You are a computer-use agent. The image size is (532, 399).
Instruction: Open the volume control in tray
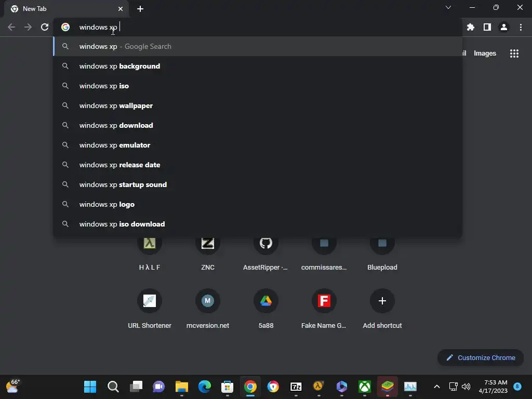pos(466,387)
